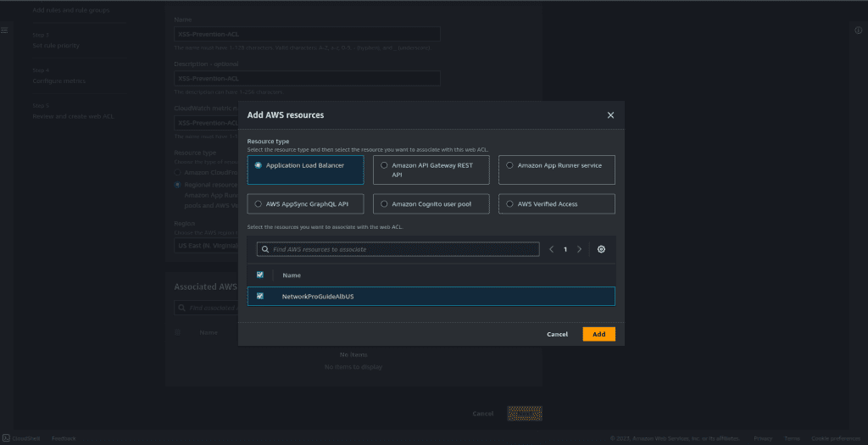The image size is (868, 445).
Task: Click the search magnifier icon in dialog
Action: tap(265, 249)
